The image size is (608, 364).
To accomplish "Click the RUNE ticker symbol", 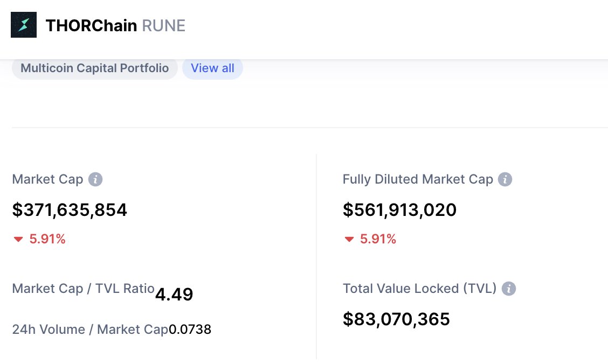I will point(164,25).
